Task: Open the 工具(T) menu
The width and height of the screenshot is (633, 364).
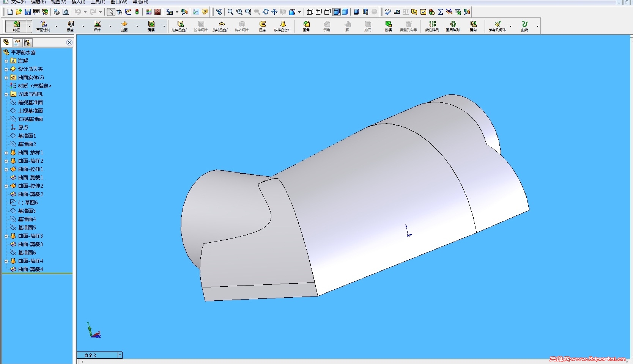Action: click(98, 2)
